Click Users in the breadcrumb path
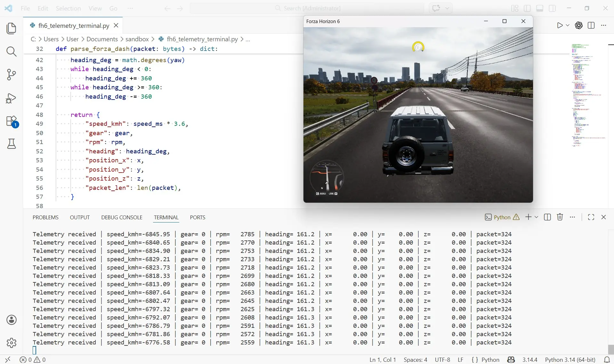The height and width of the screenshot is (364, 614). (51, 39)
